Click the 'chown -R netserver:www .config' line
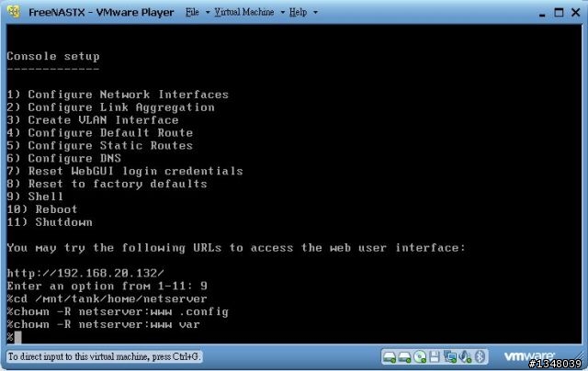Screen dimensions: 588x371 (x=118, y=312)
